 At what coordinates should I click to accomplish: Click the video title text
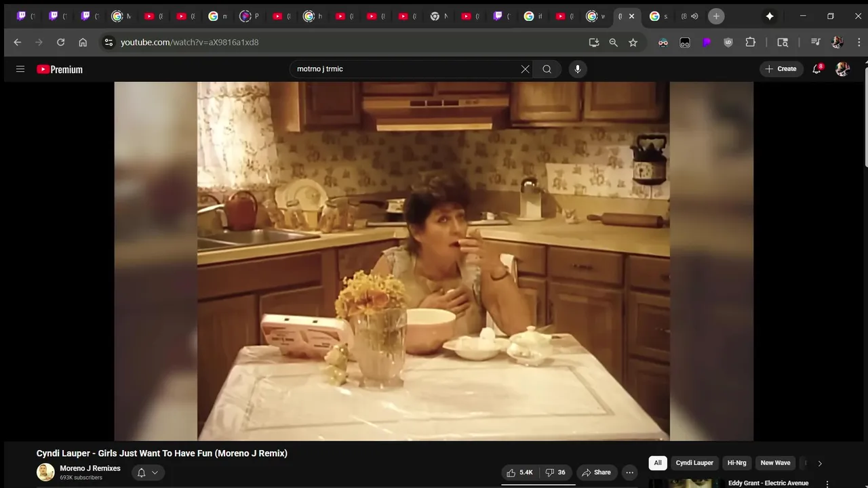(x=162, y=453)
